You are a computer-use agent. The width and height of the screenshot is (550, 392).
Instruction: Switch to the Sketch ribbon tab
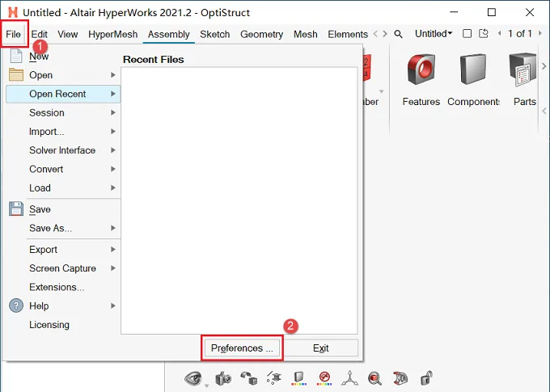[215, 34]
